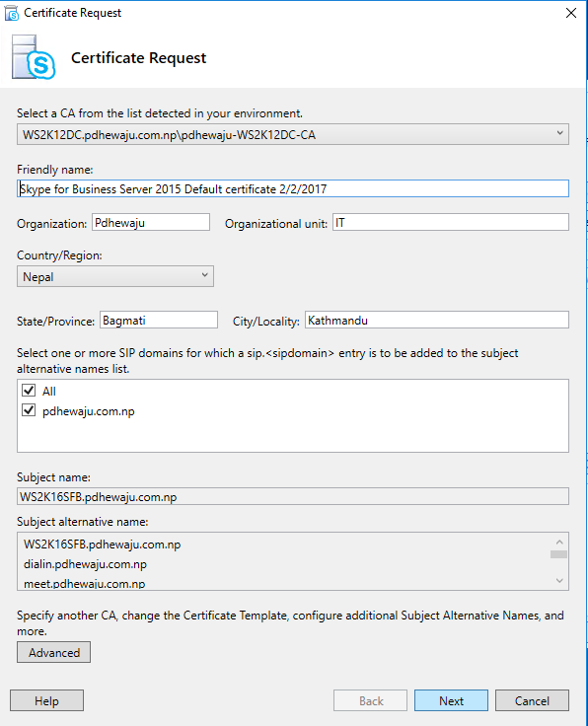Screen dimensions: 588x726
Task: Click the Next button
Action: pyautogui.click(x=451, y=700)
